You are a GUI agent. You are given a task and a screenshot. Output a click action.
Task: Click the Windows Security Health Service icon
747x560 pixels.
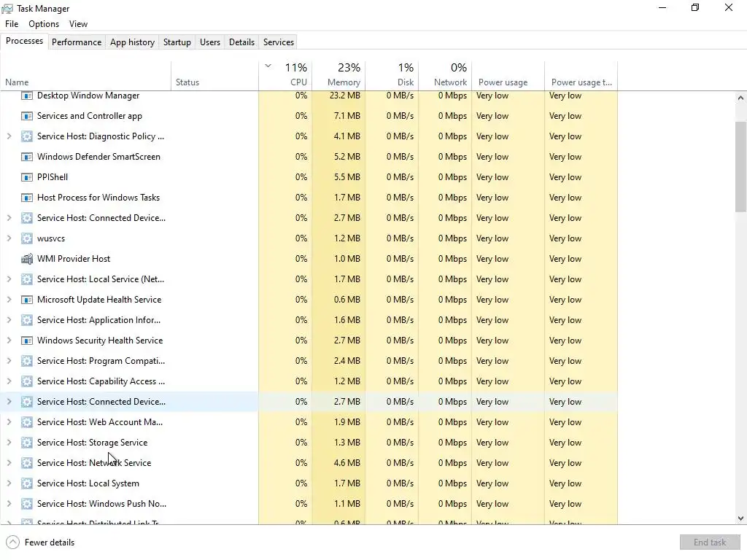[27, 341]
